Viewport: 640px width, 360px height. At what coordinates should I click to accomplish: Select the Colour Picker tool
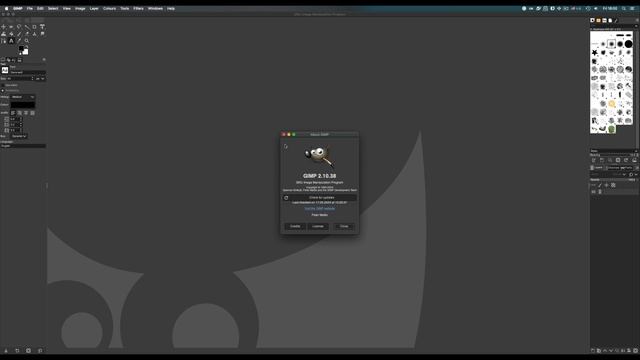pyautogui.click(x=19, y=41)
